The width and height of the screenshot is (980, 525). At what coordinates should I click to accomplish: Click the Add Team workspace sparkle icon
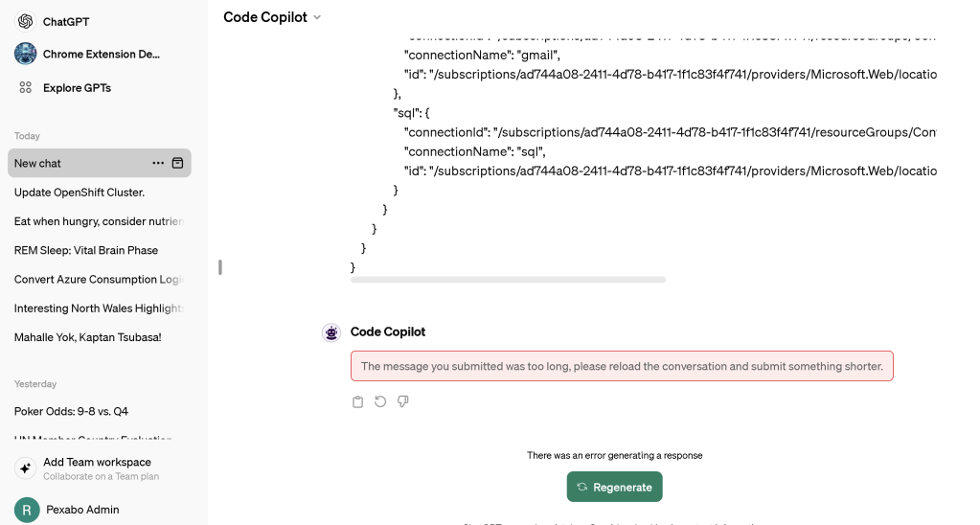coord(25,468)
